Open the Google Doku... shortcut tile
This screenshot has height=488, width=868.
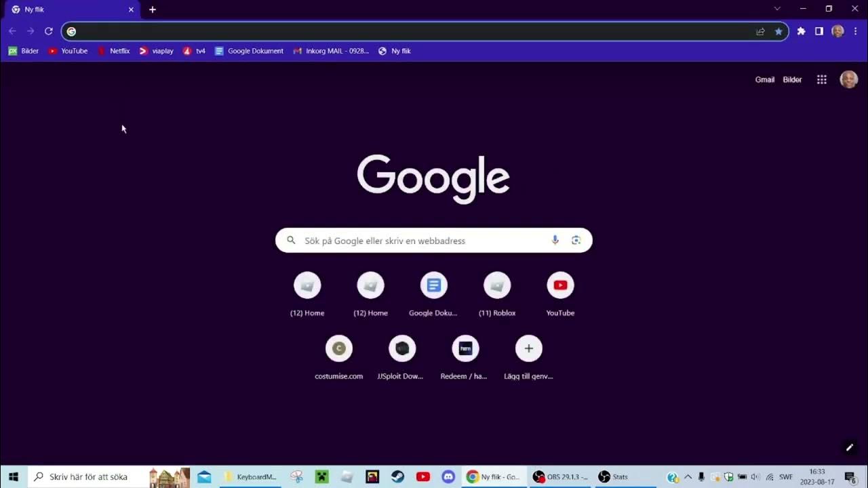click(x=433, y=293)
